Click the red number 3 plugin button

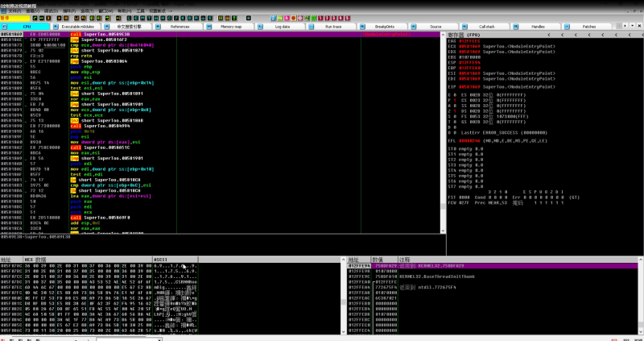335,18
